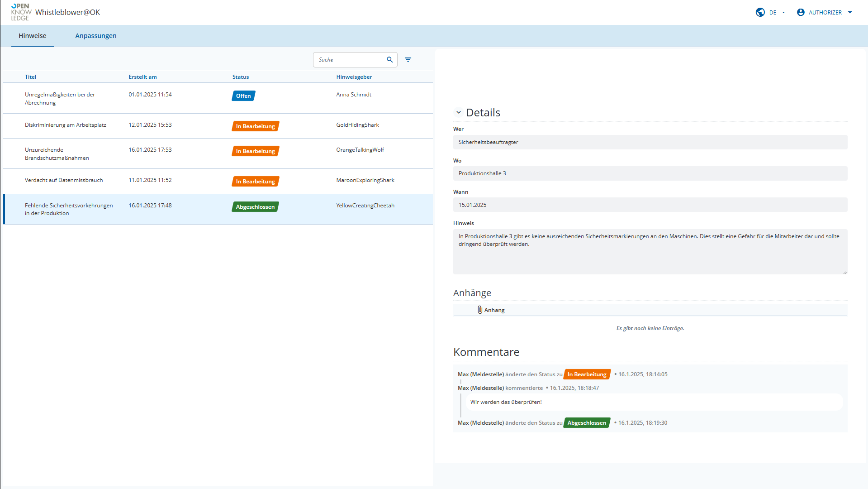
Task: Open the DE language dropdown
Action: point(777,12)
